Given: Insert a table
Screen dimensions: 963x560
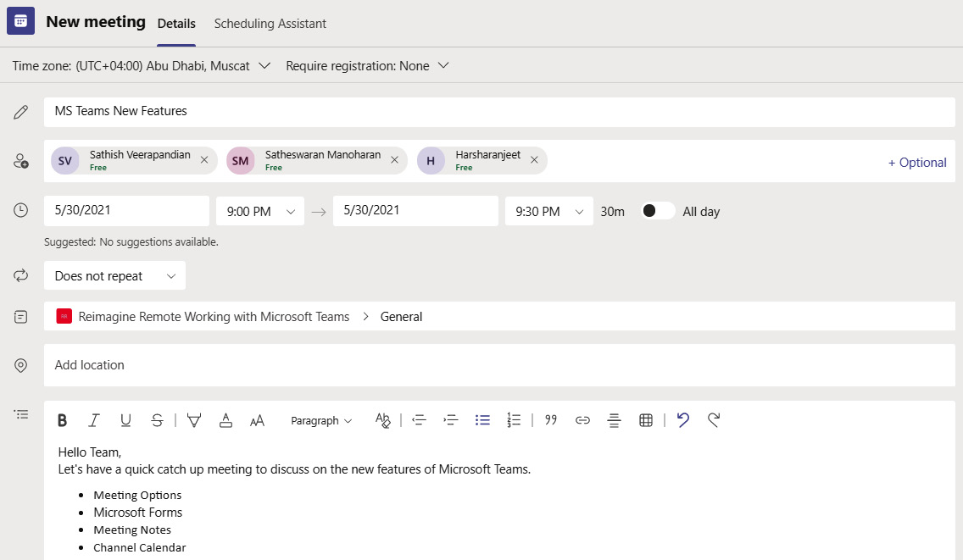Looking at the screenshot, I should 646,420.
